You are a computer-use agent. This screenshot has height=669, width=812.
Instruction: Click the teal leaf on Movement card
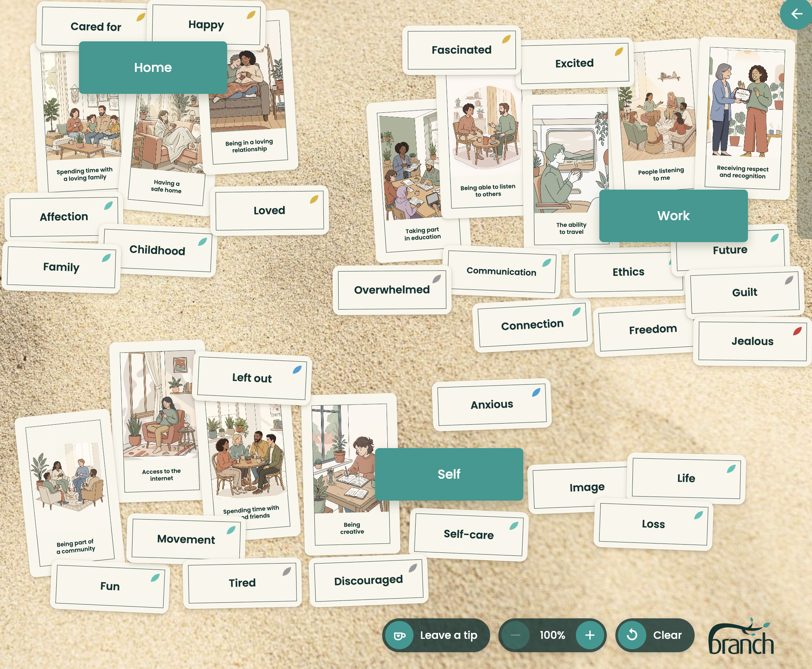pos(231,530)
